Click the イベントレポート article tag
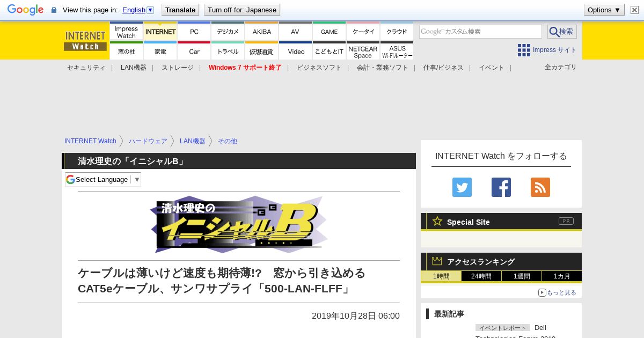644x338 pixels. [503, 328]
